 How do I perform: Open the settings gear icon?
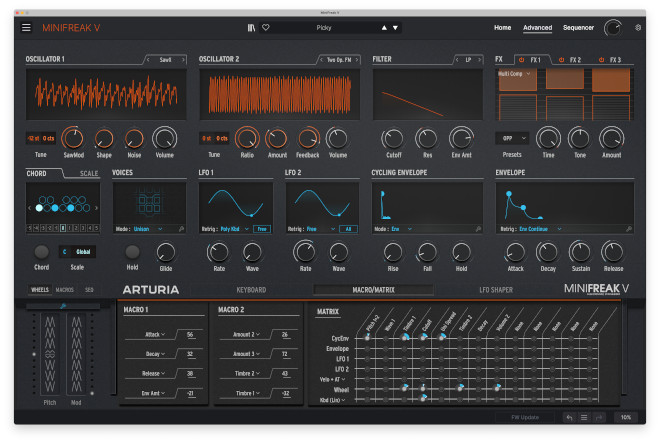[638, 28]
